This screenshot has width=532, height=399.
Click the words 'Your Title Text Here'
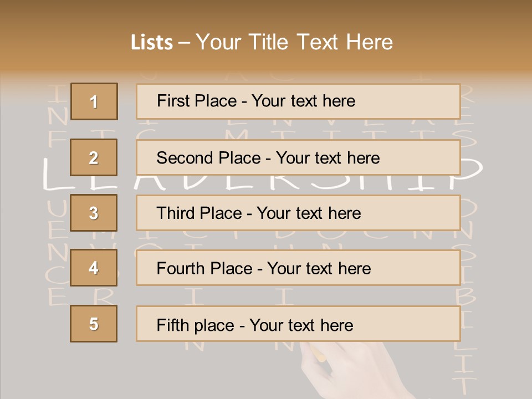click(x=294, y=42)
